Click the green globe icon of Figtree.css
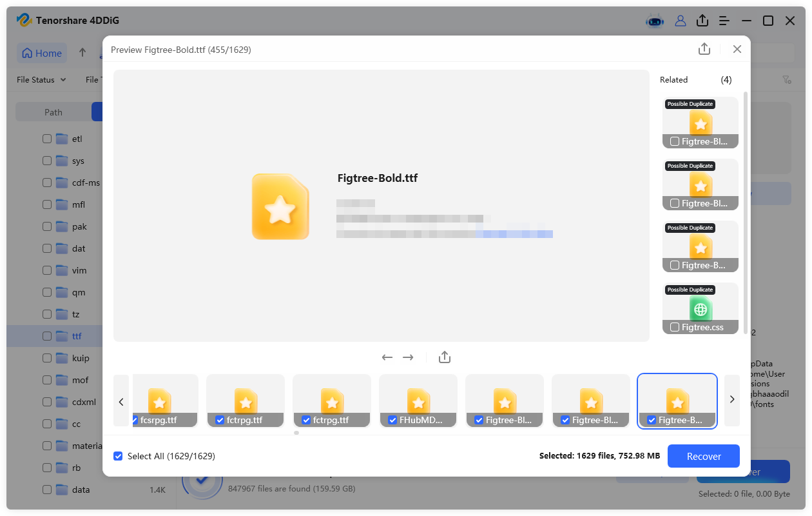812x516 pixels. pos(701,309)
